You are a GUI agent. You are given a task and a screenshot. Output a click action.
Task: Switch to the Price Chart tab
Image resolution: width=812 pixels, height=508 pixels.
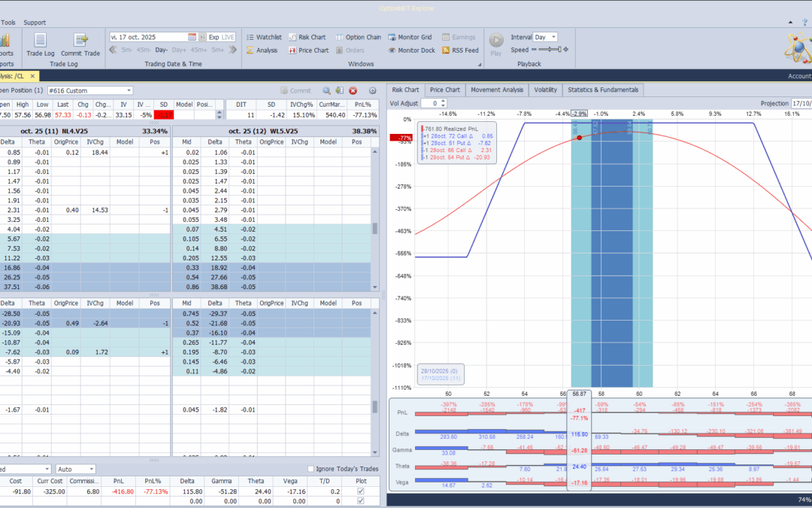(x=445, y=90)
